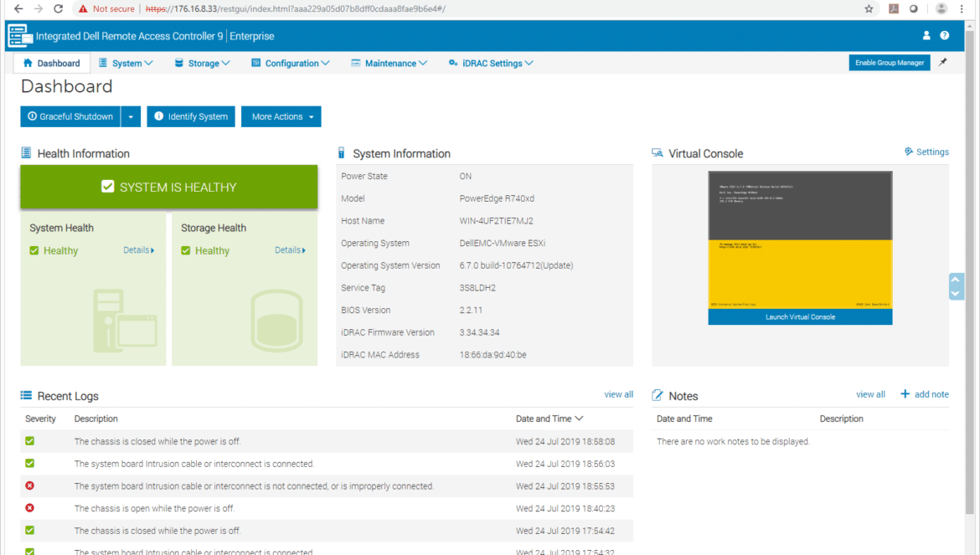
Task: Select BIOS Version value 2.2.11
Action: coord(471,310)
